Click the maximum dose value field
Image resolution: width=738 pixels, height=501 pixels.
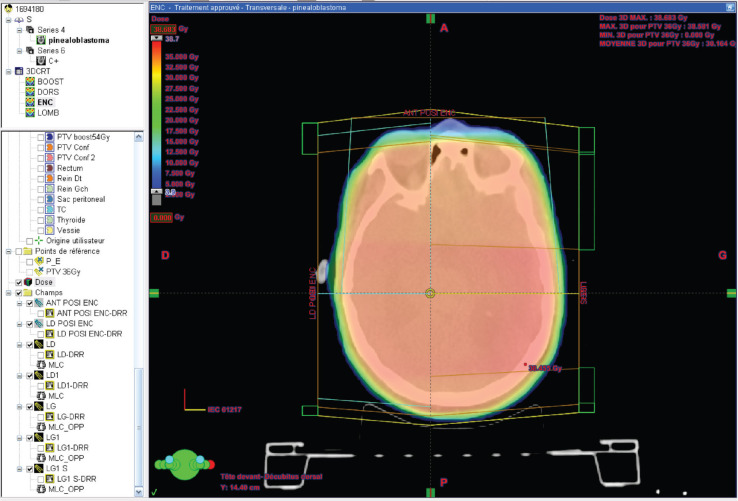(163, 29)
